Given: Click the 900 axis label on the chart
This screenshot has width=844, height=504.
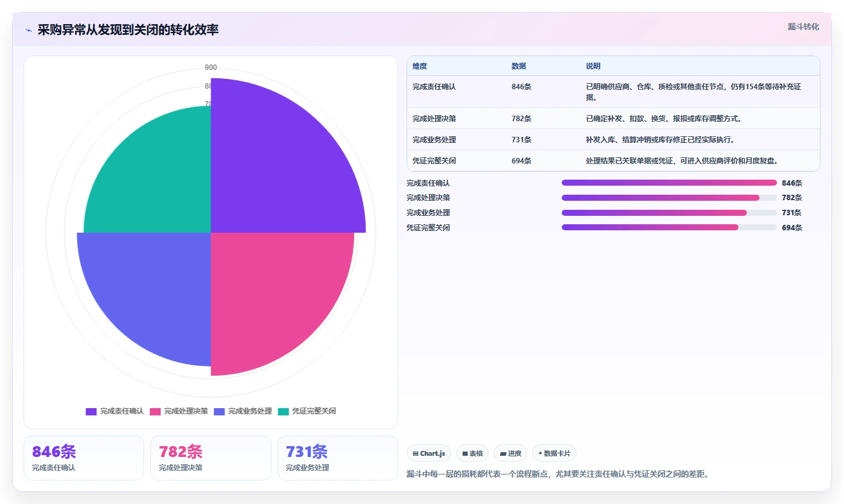Looking at the screenshot, I should point(211,68).
